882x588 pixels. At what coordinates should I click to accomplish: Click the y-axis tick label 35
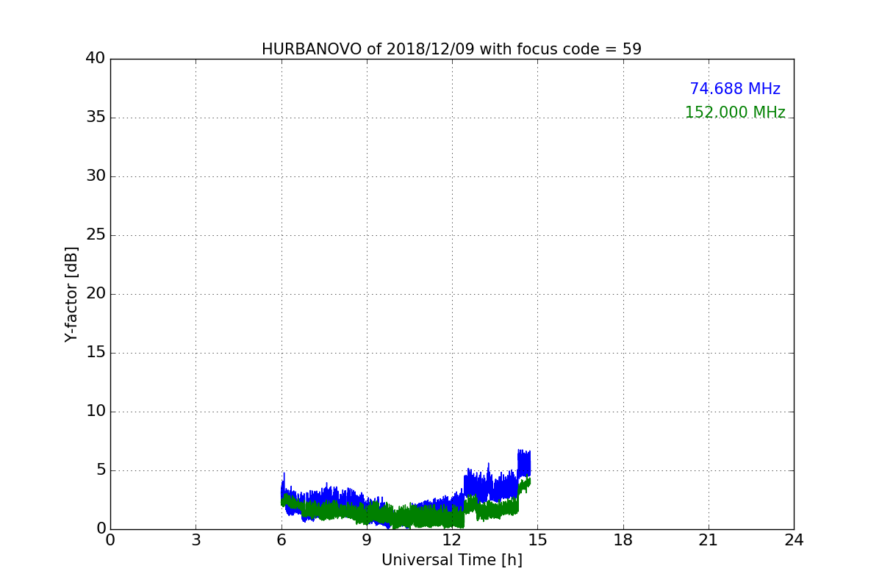pos(96,118)
